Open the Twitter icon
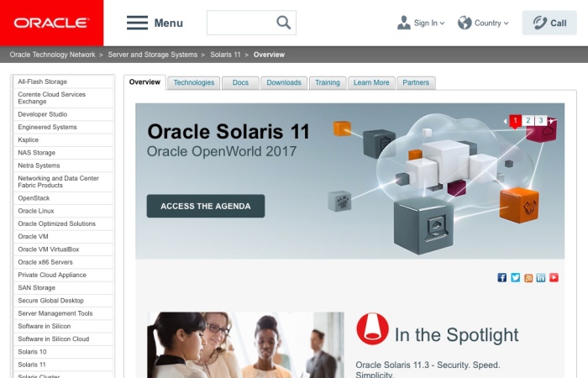 point(515,277)
